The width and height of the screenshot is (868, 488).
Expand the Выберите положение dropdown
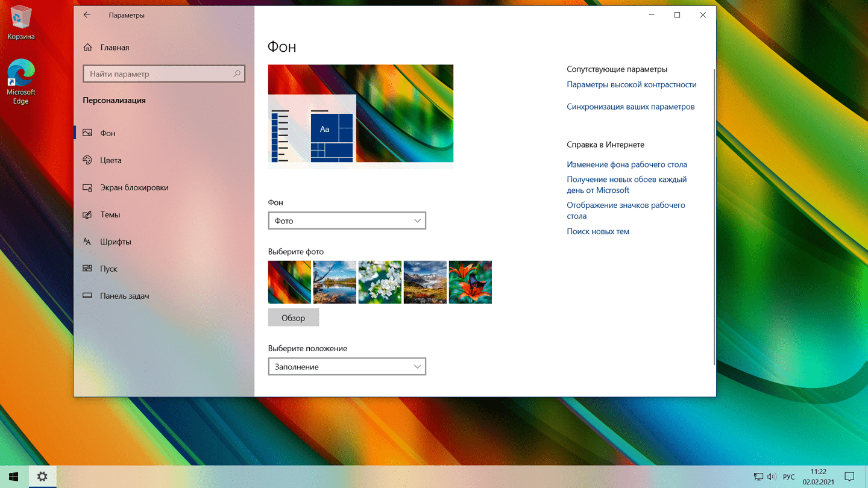point(347,366)
